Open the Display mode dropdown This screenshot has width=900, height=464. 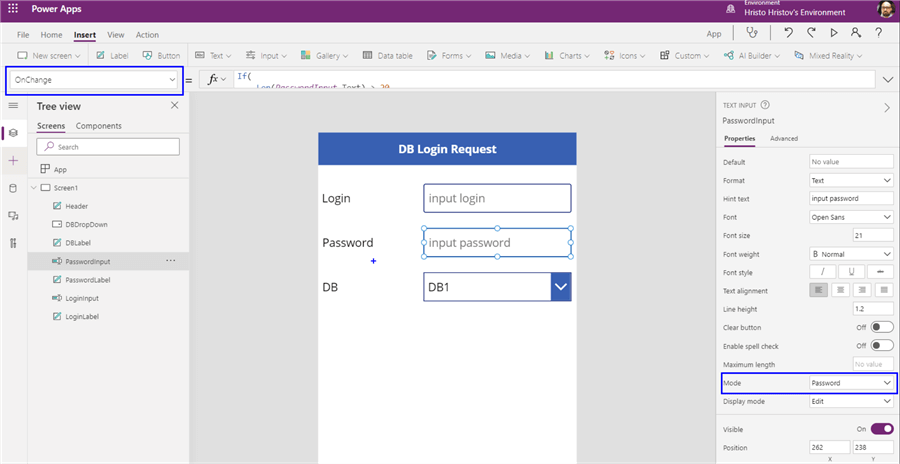(x=851, y=401)
